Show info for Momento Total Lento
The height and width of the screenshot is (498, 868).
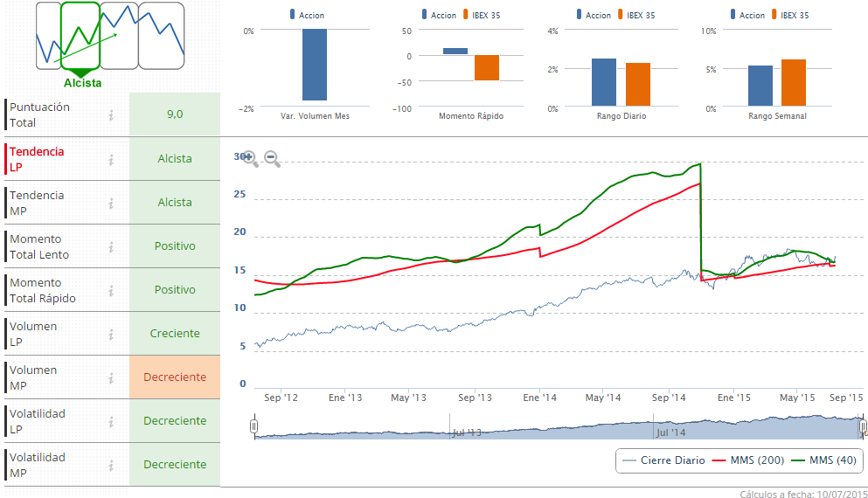[111, 246]
